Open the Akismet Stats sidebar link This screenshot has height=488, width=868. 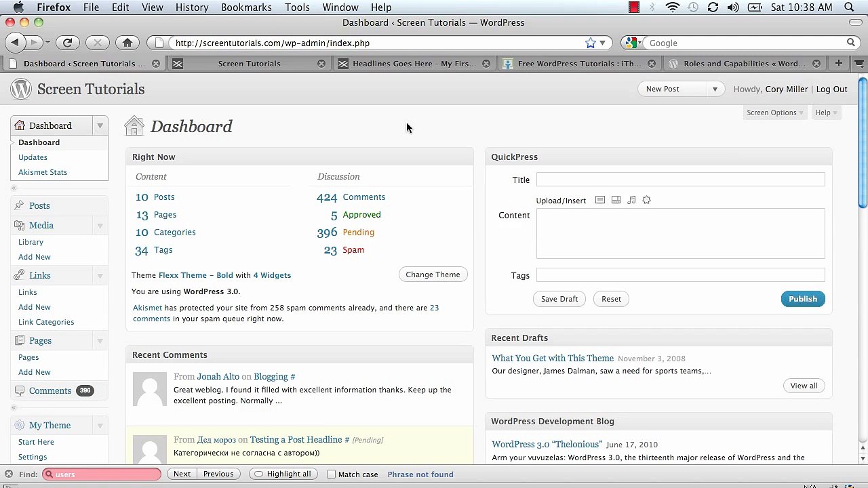click(43, 172)
